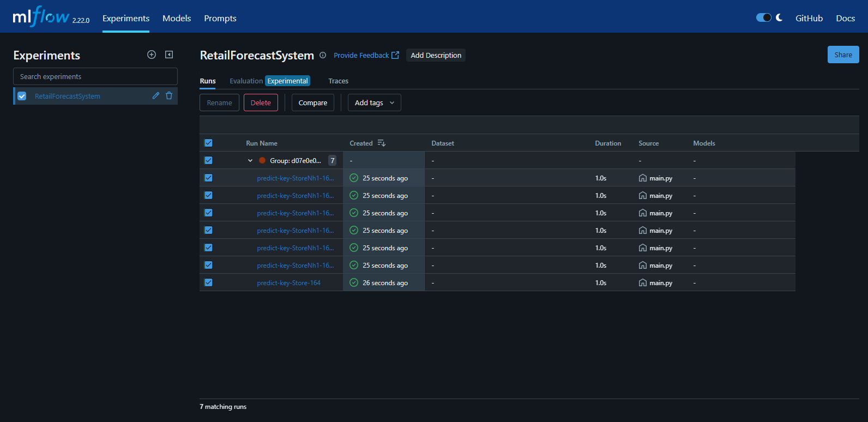Delete RetailForecastSystem experiment trash icon
Image resolution: width=868 pixels, height=422 pixels.
pyautogui.click(x=169, y=95)
